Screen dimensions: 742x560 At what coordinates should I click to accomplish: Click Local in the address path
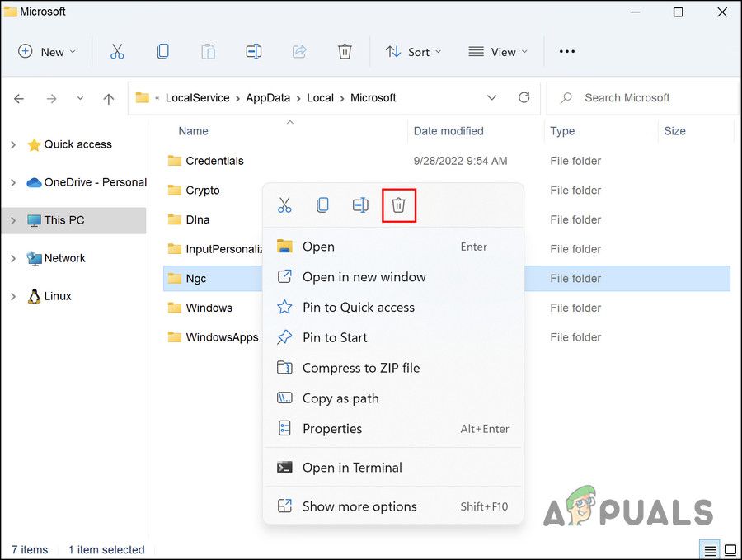(321, 98)
